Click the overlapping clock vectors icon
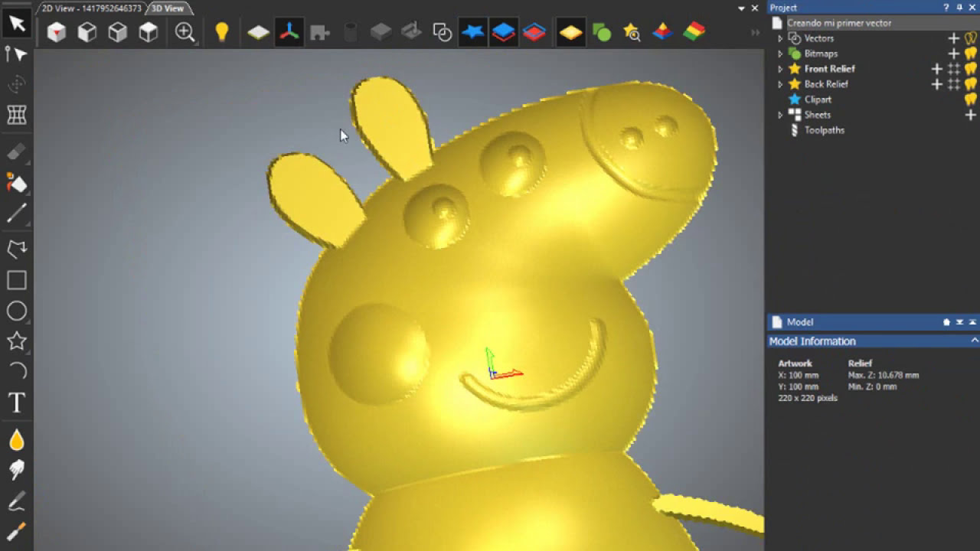The image size is (980, 551). point(443,32)
